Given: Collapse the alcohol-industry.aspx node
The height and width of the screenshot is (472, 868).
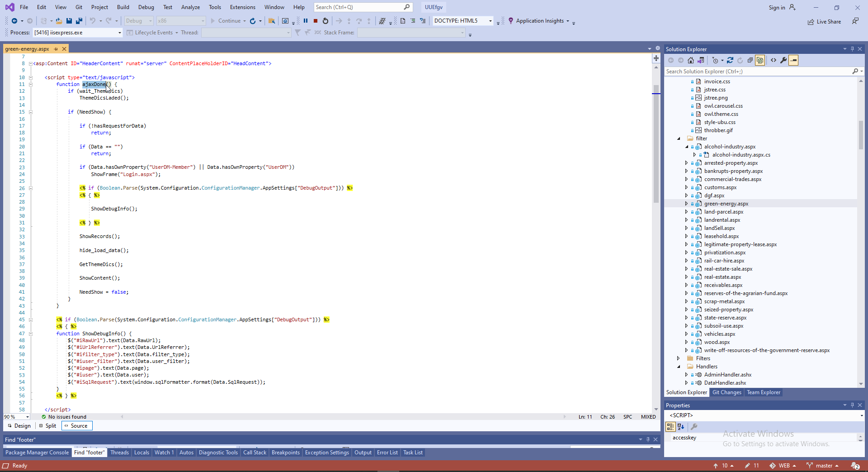Looking at the screenshot, I should click(x=687, y=147).
